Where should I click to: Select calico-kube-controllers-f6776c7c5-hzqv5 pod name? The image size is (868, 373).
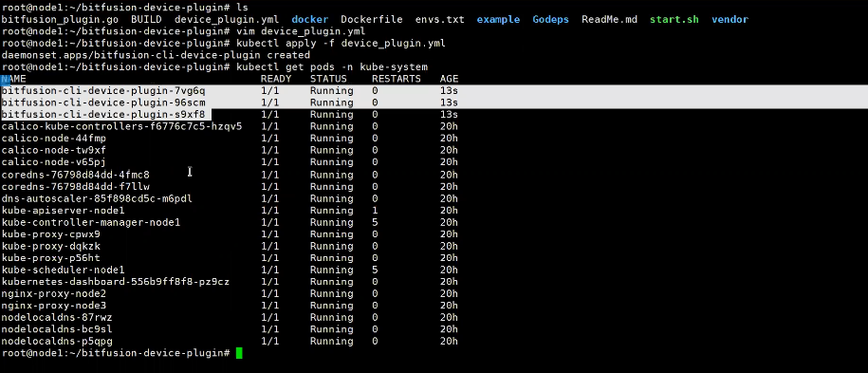[121, 126]
